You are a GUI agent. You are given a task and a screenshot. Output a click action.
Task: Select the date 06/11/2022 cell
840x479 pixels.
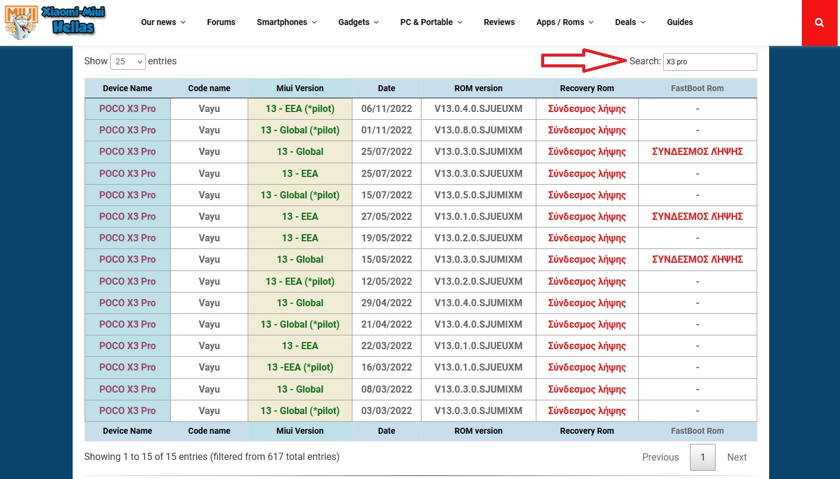tap(386, 109)
